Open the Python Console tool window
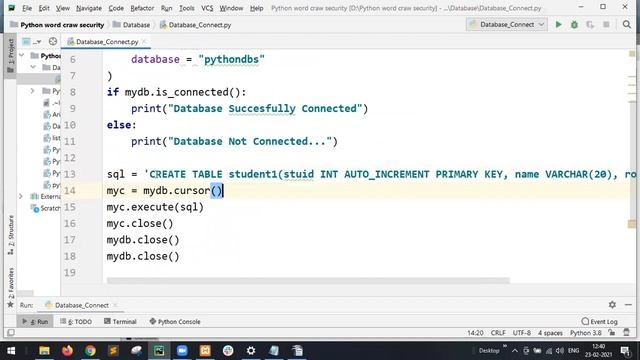 click(x=175, y=321)
